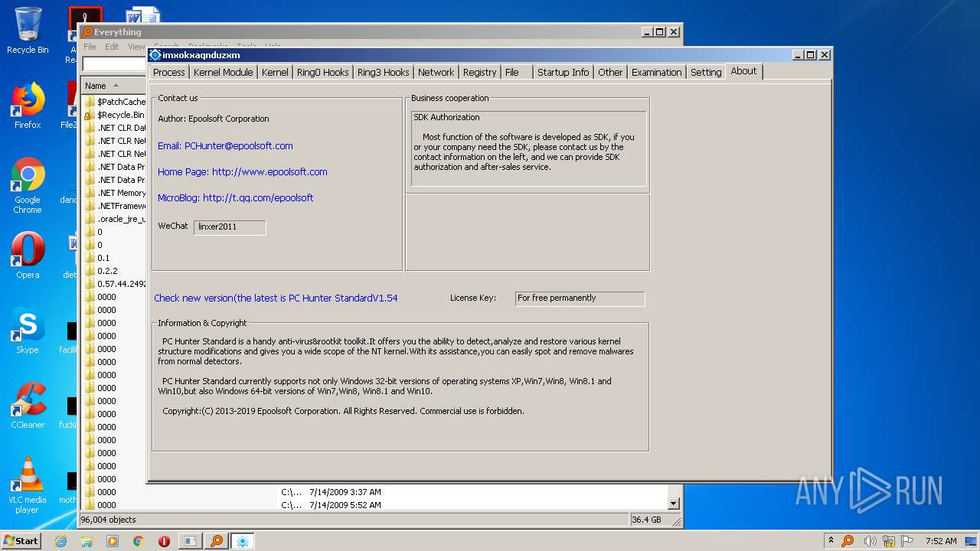This screenshot has height=551, width=980.
Task: Click the Everything tray icon
Action: pyautogui.click(x=848, y=541)
